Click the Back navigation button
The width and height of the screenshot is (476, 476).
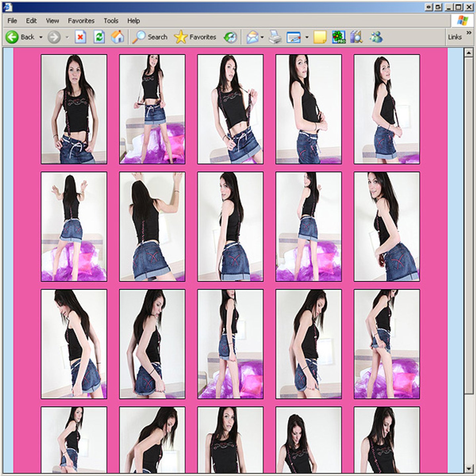click(20, 37)
